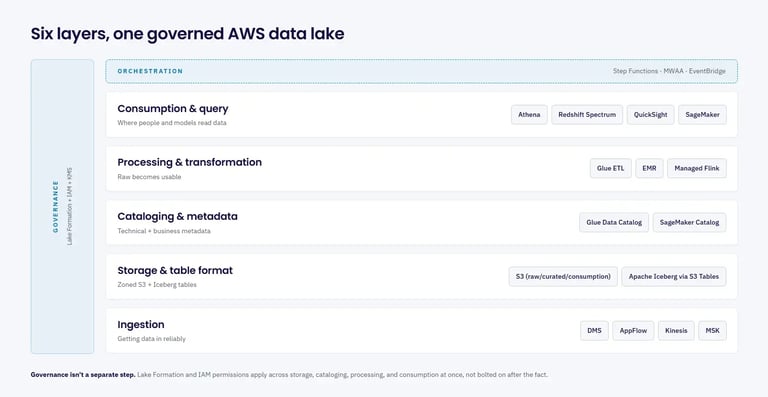768x397 pixels.
Task: Click "Governance isn't a separate step." bold text
Action: coord(83,375)
